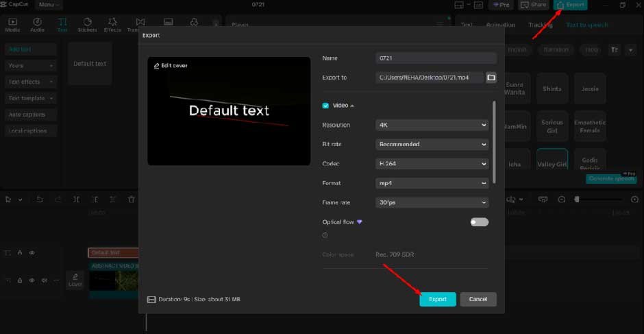
Task: Select the Audio panel icon
Action: (37, 25)
